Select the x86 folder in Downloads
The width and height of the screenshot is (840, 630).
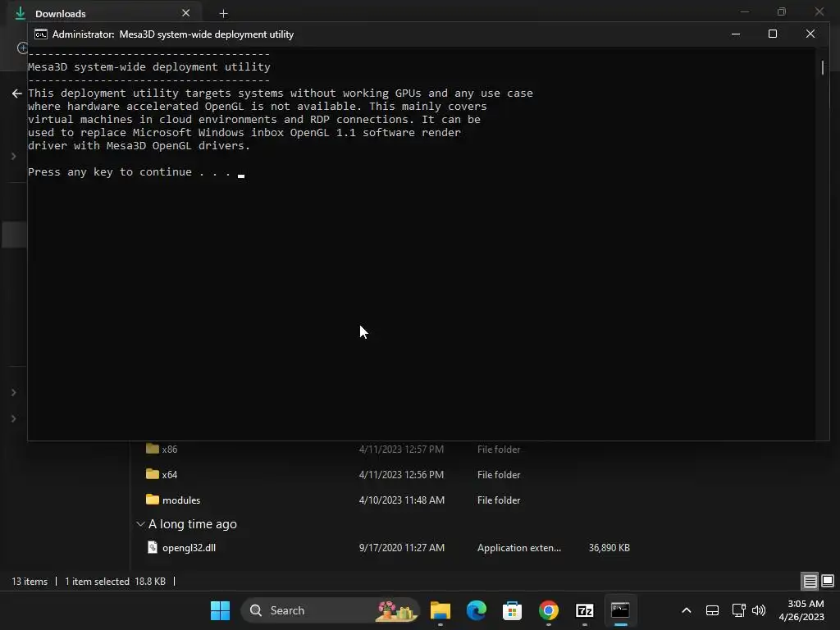click(169, 450)
